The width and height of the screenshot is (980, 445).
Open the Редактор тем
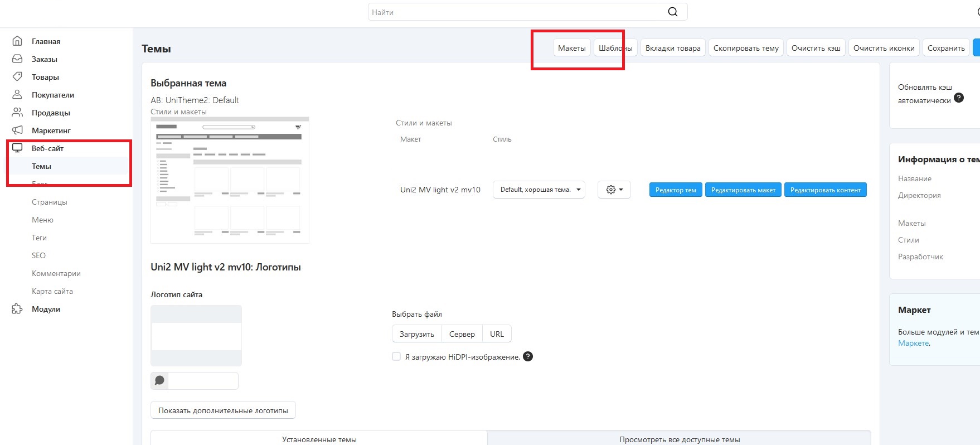(x=676, y=190)
